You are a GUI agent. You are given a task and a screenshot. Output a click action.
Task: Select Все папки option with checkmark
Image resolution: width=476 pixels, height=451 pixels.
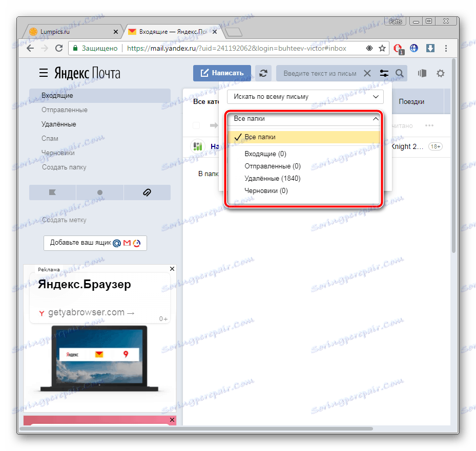(304, 137)
